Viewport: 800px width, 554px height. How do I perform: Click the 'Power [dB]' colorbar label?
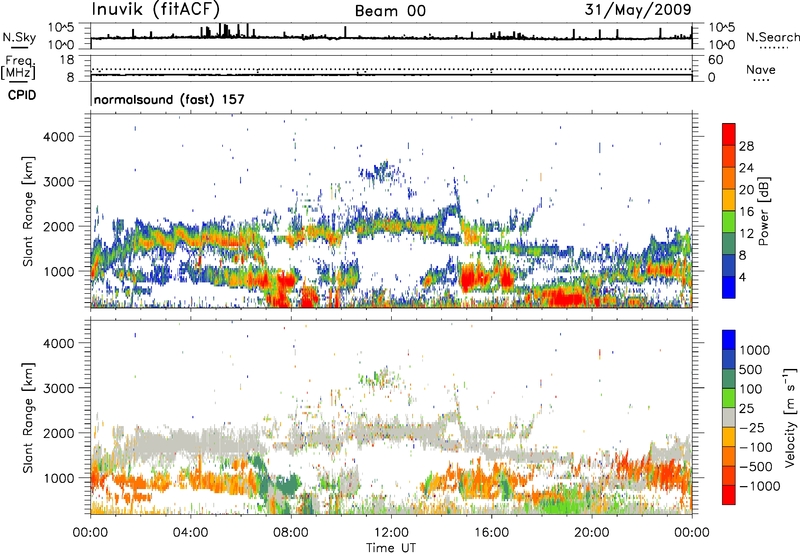[x=763, y=211]
